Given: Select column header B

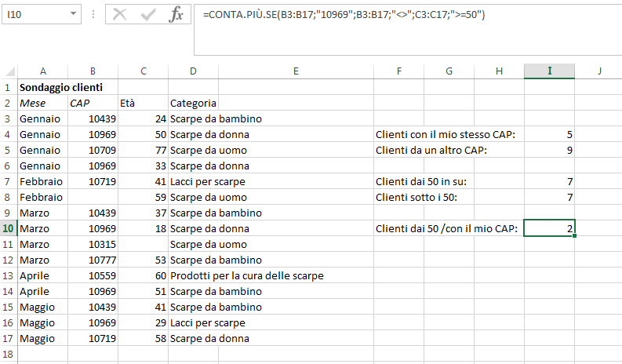Looking at the screenshot, I should tap(93, 71).
